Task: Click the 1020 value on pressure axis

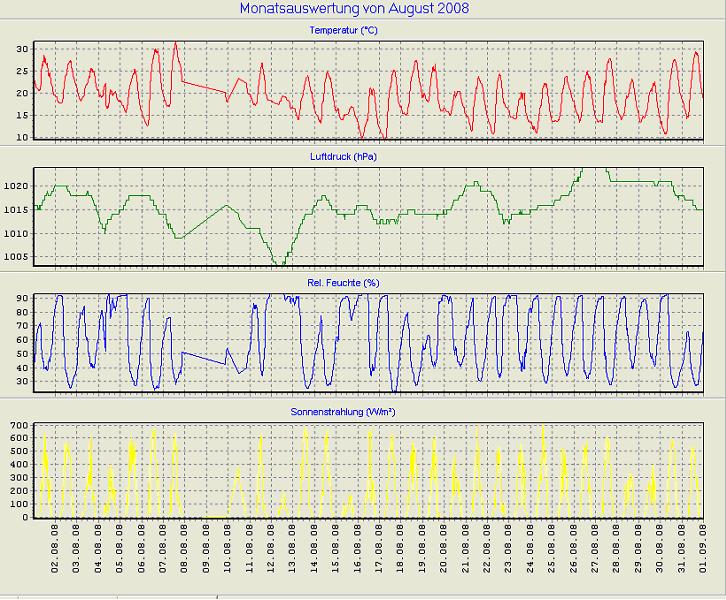Action: [16, 186]
